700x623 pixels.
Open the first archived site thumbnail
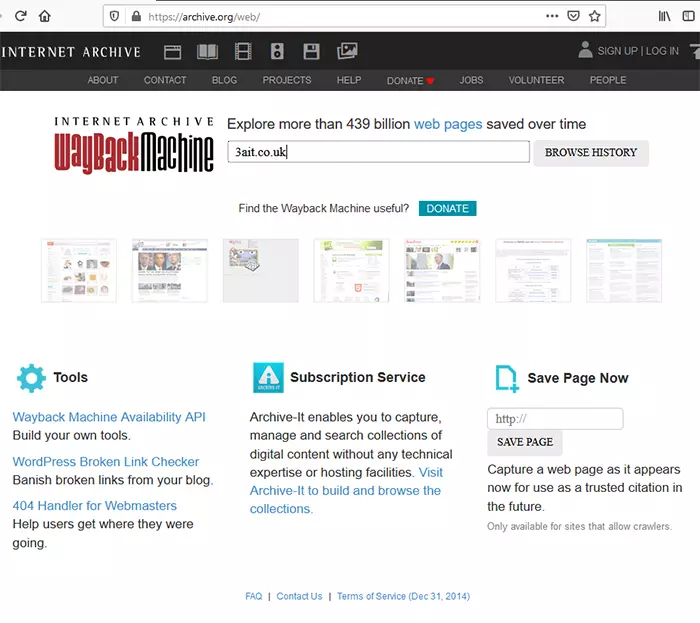(79, 270)
